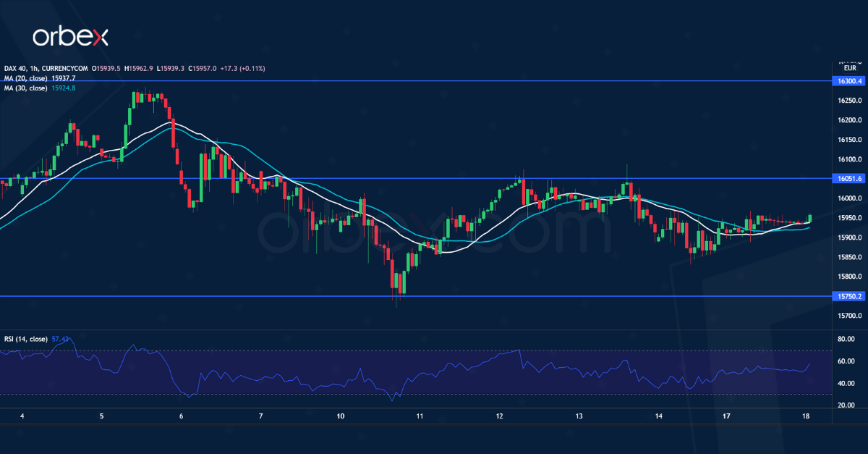
Task: Click the RSI 60.00 axis label
Action: [846, 361]
